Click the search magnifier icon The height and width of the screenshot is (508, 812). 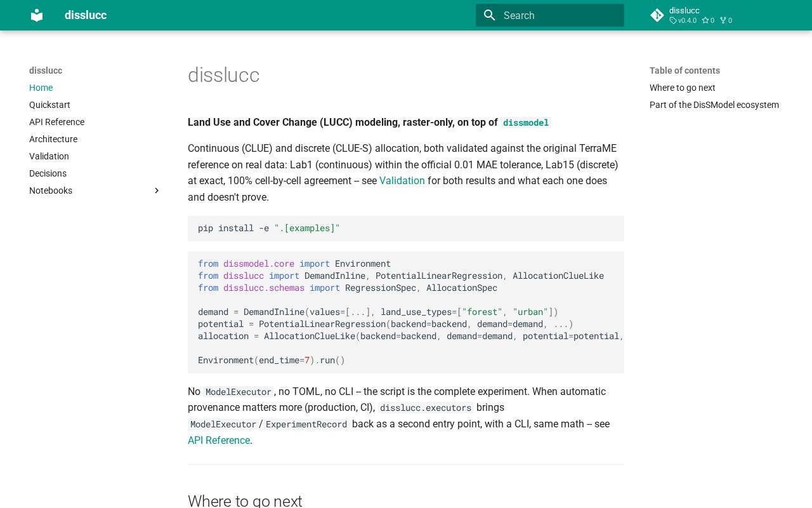point(489,15)
